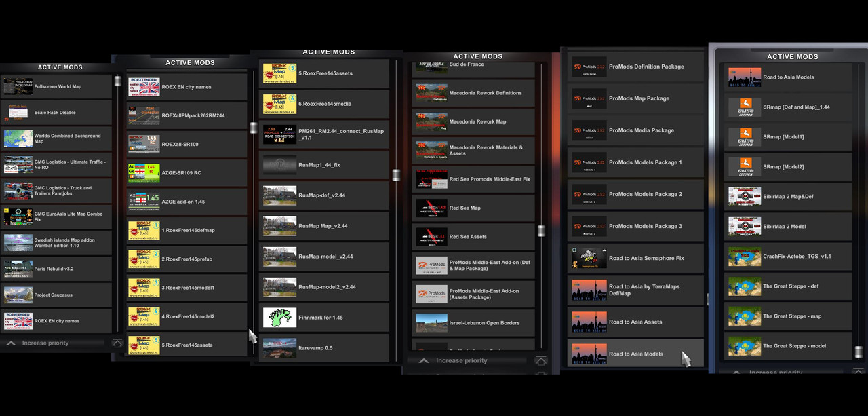Click move-to-top icon below Israel-Lebanon Open Borders
868x416 pixels.
pos(540,361)
